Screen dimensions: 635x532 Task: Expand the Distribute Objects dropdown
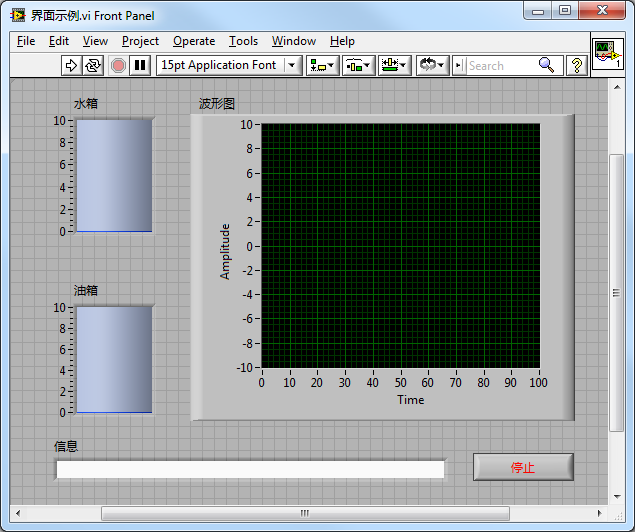click(358, 65)
